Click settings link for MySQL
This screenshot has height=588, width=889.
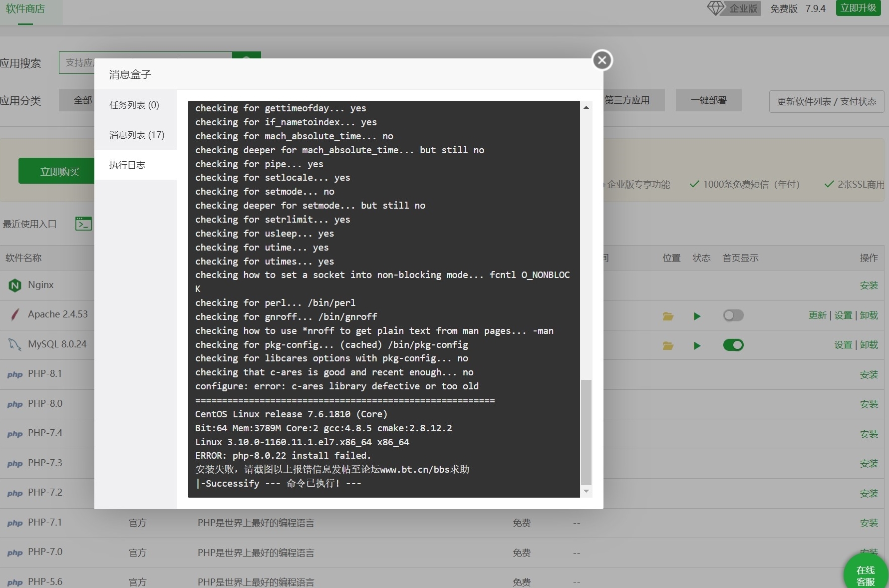click(x=843, y=345)
